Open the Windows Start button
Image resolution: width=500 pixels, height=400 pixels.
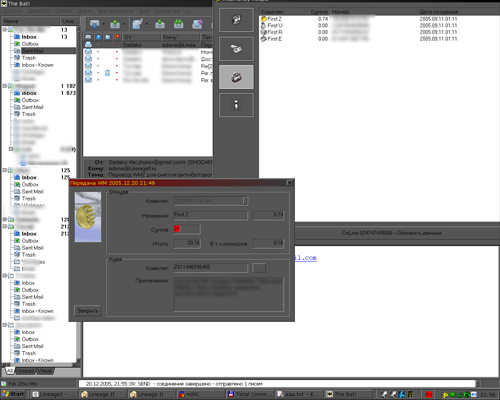[x=13, y=394]
